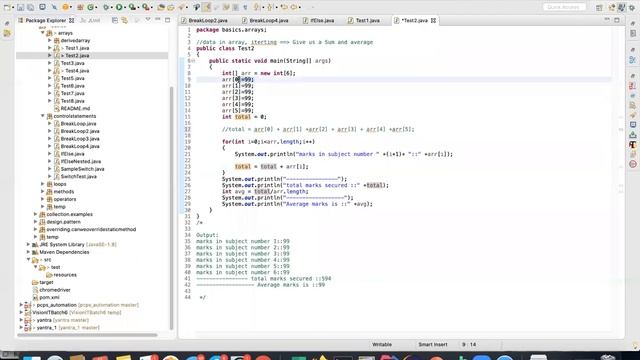640x360 pixels.
Task: Expand the loops package
Action: (42, 184)
